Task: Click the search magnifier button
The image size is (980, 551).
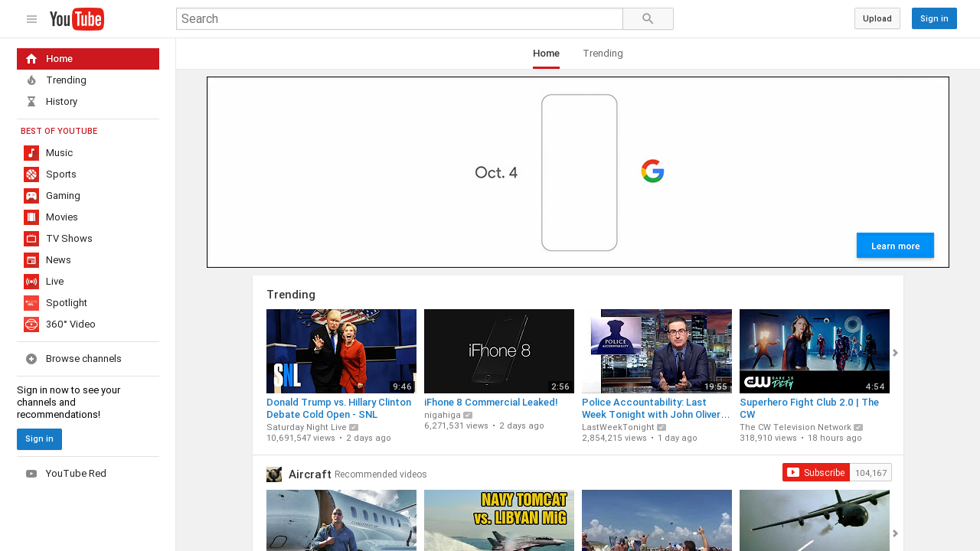Action: (648, 19)
